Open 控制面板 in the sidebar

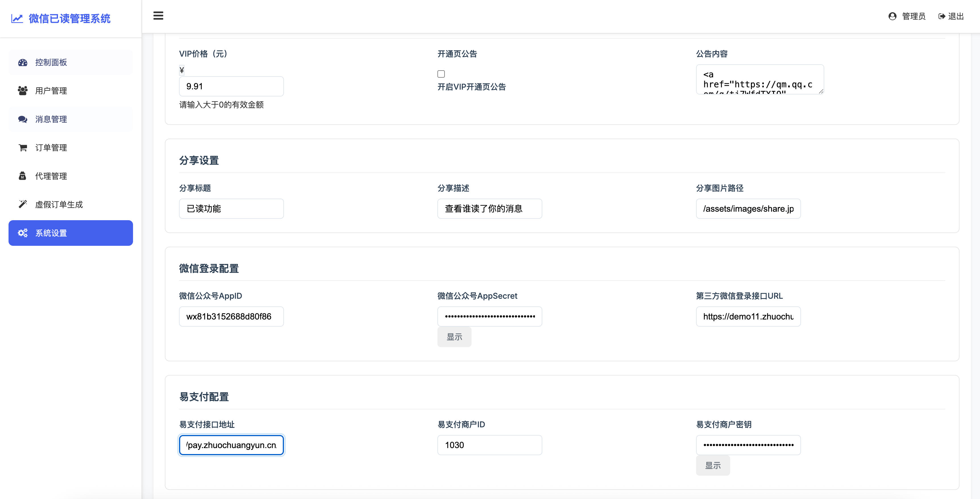[71, 63]
